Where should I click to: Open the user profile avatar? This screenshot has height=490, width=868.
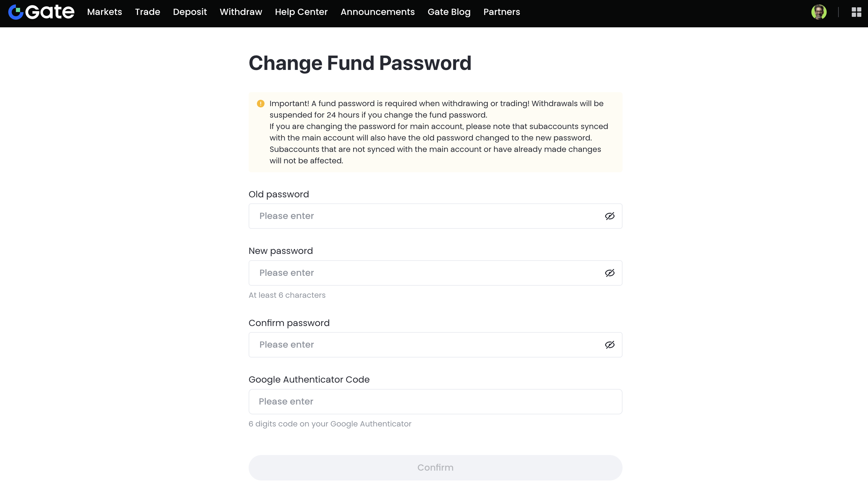click(819, 12)
